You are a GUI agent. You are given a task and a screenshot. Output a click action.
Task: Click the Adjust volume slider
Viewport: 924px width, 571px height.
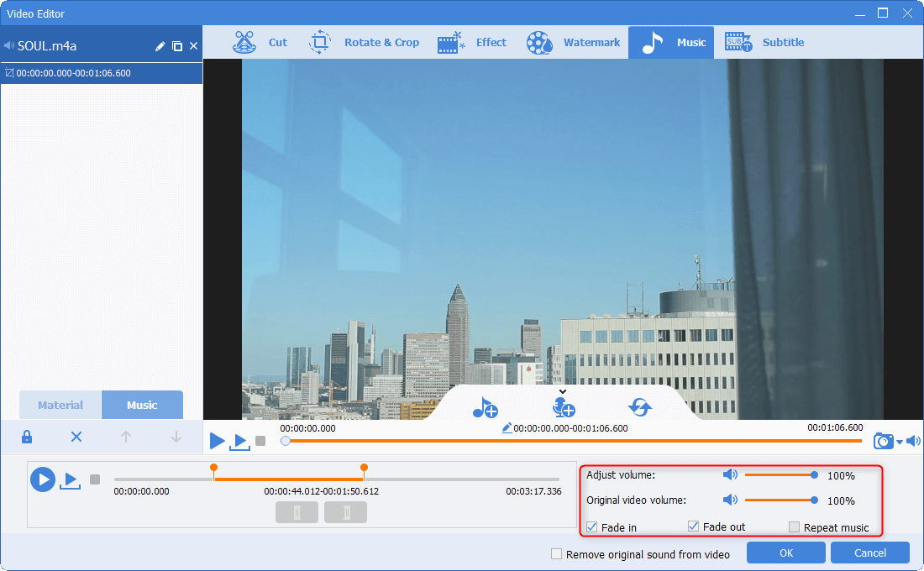[781, 475]
